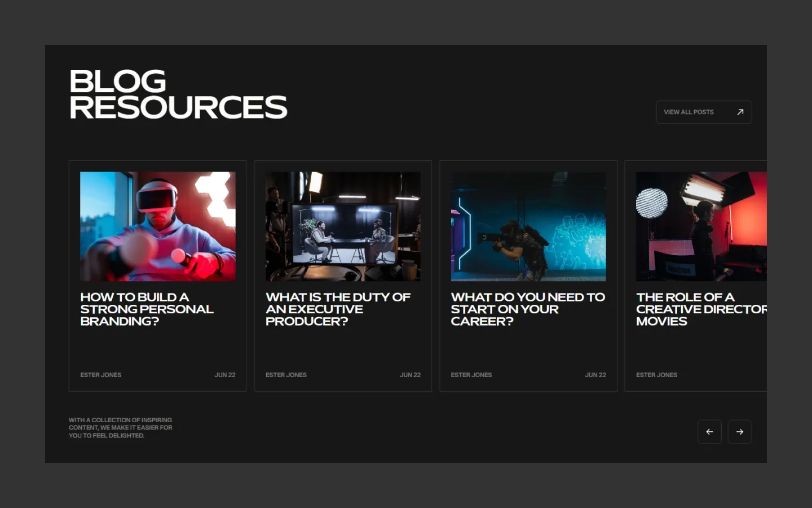812x508 pixels.
Task: Click Ester Jones on the personal branding card
Action: (101, 375)
